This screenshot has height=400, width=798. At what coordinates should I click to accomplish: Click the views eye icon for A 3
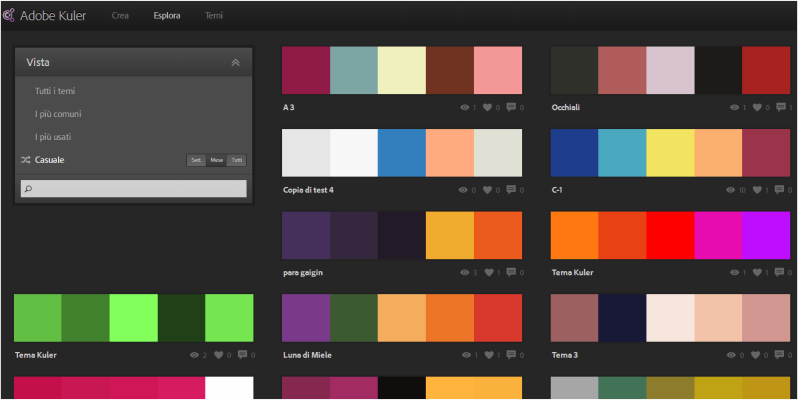464,107
